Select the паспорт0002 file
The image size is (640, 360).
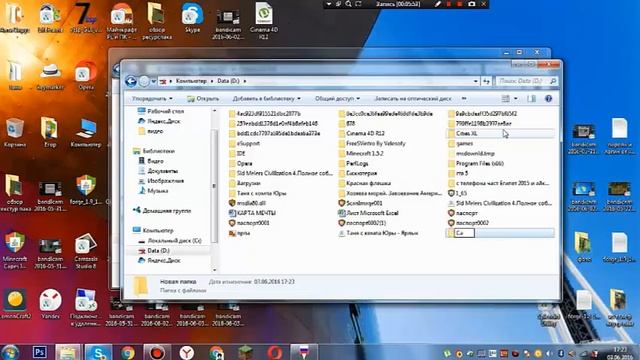tap(468, 223)
